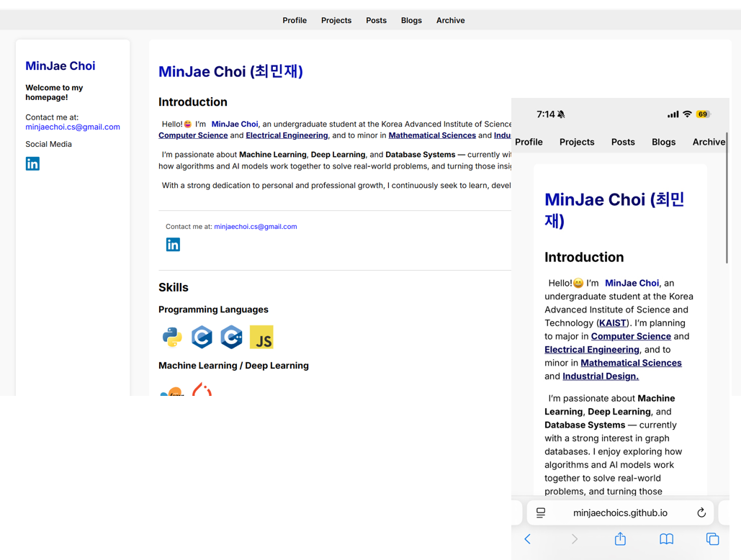Open LinkedIn from the sidebar Social Media icon
741x560 pixels.
(x=32, y=163)
